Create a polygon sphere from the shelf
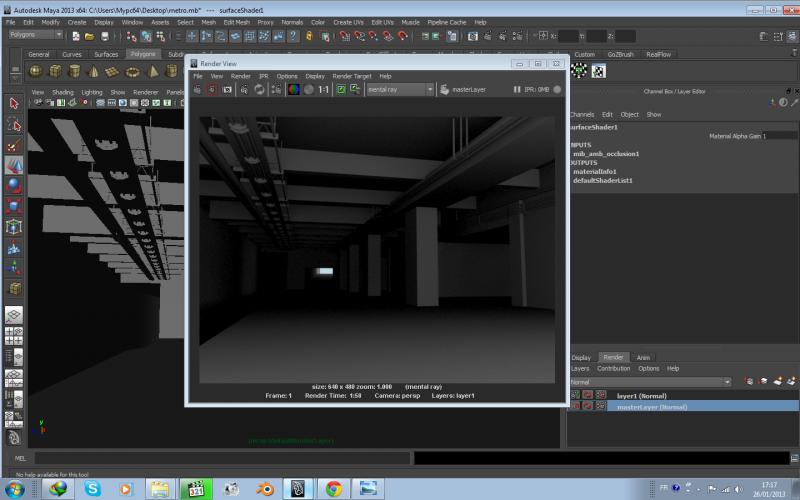The height and width of the screenshot is (500, 800). click(x=36, y=71)
